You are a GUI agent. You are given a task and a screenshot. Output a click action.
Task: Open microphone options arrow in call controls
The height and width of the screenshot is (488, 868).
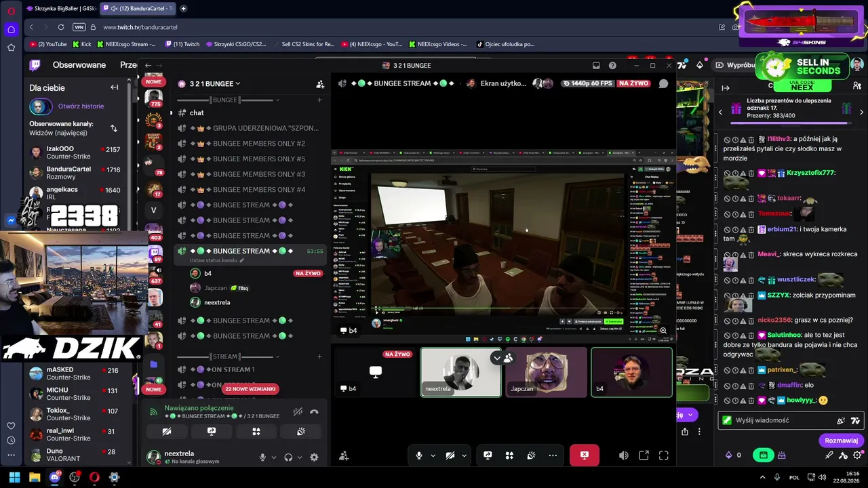tap(433, 455)
